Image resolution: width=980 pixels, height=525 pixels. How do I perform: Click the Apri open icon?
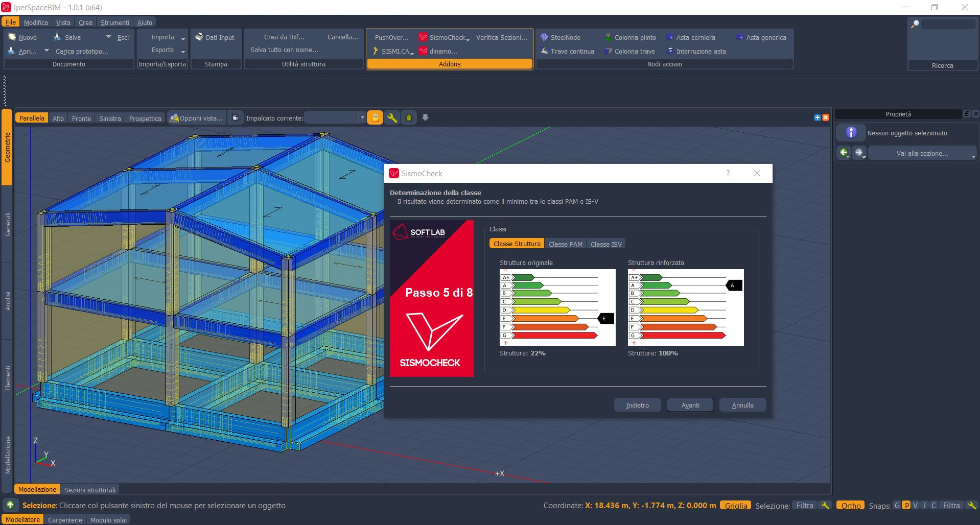pyautogui.click(x=12, y=51)
